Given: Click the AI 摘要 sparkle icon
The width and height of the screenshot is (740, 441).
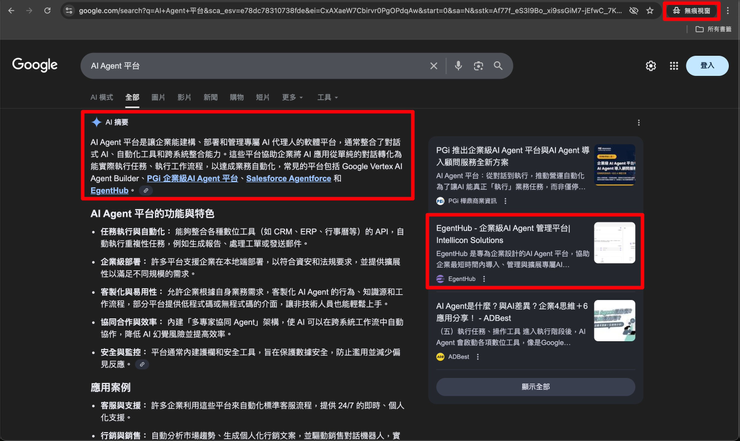Looking at the screenshot, I should [x=96, y=122].
